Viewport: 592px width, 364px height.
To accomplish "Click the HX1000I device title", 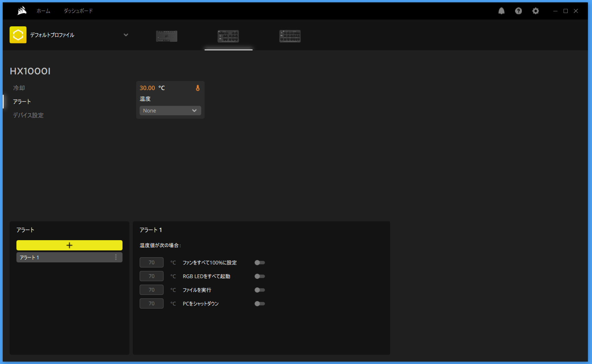I will (30, 71).
